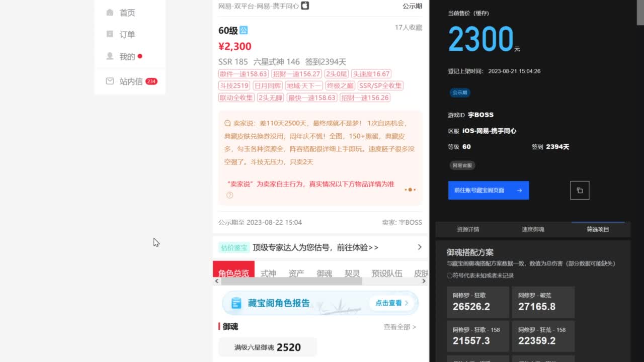
Task: Click the copy icon button in dark panel
Action: coord(580,191)
